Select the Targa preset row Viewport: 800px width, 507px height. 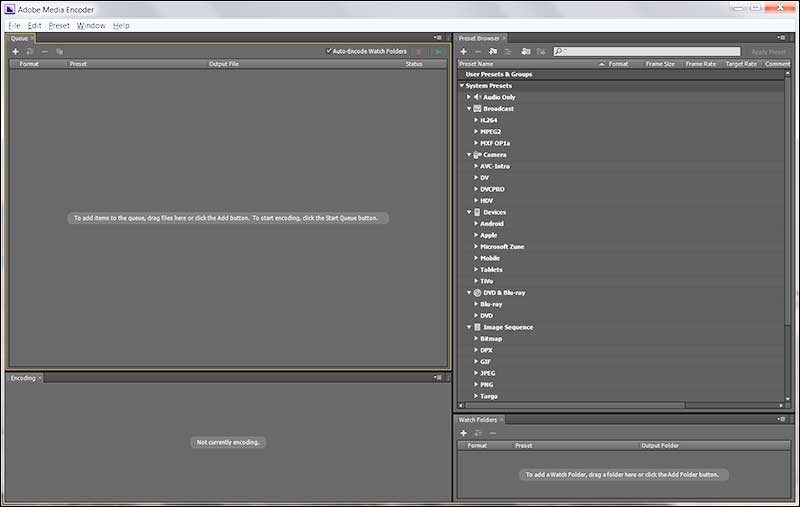coord(621,396)
